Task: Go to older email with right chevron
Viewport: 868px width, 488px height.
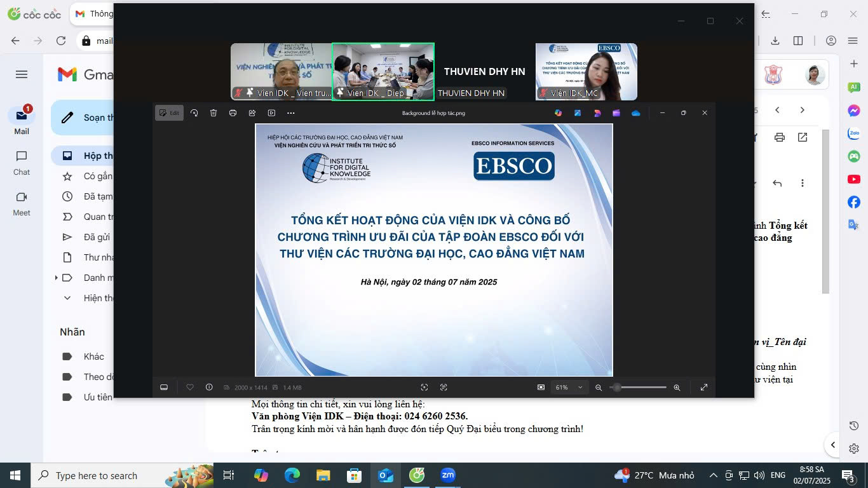Action: tap(803, 110)
